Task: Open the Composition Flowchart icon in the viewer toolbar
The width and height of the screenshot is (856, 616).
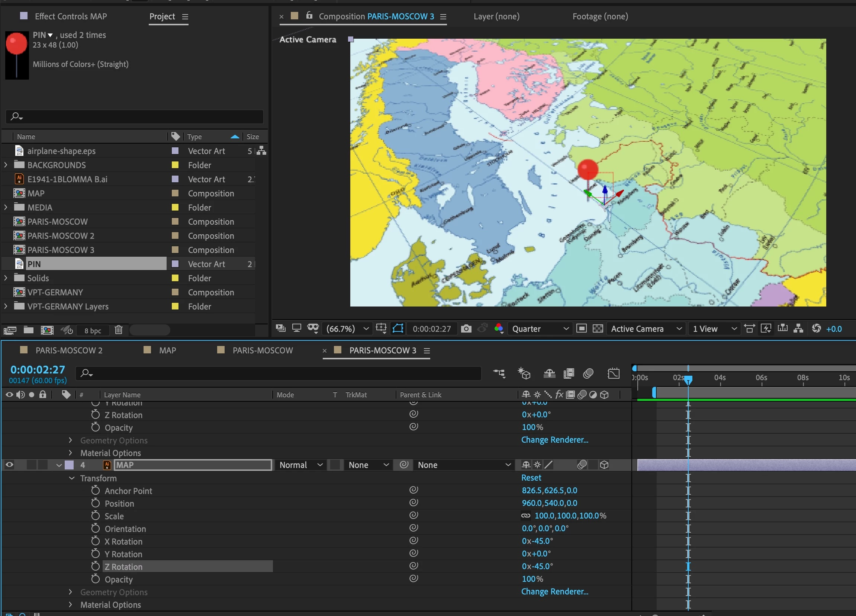Action: click(798, 329)
